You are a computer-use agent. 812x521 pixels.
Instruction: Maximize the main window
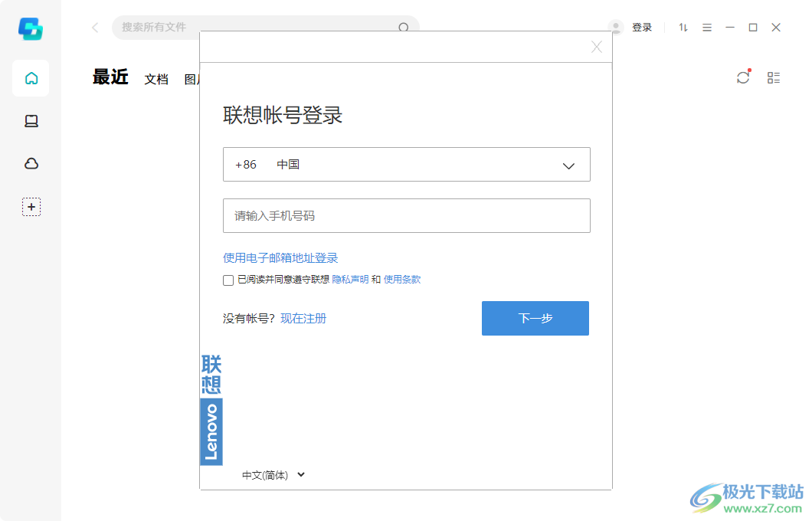[753, 28]
